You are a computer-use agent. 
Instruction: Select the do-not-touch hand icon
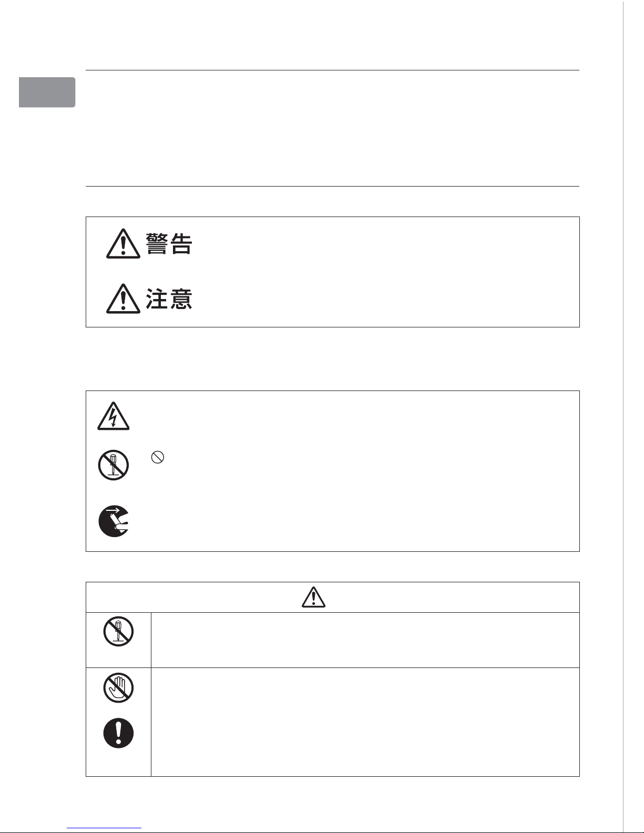(118, 687)
